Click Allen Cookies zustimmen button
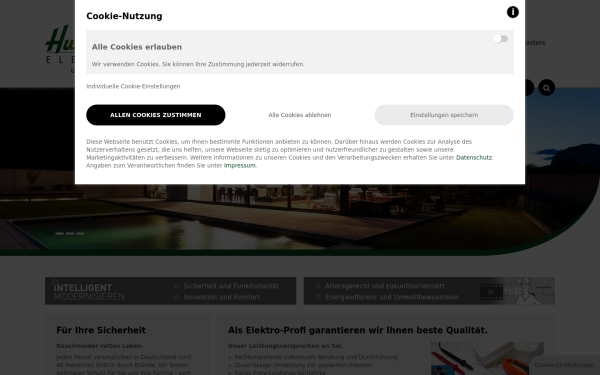600x375 pixels. (156, 115)
